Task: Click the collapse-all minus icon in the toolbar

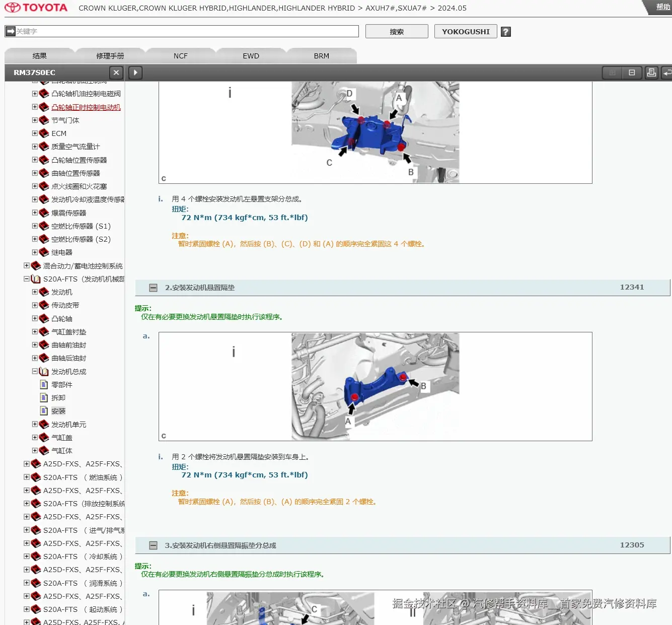Action: tap(632, 73)
